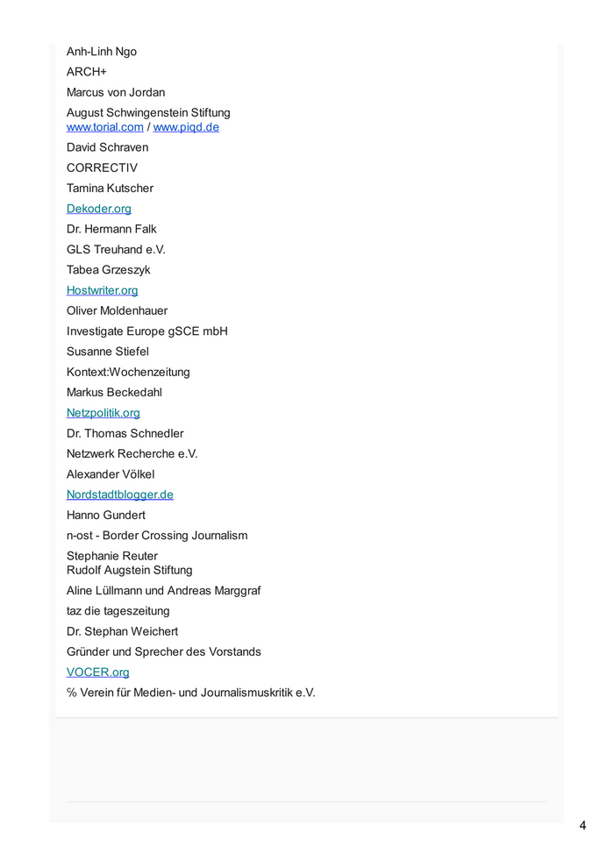The height and width of the screenshot is (868, 614).
Task: Follow the Dekoder.org link
Action: (x=99, y=209)
